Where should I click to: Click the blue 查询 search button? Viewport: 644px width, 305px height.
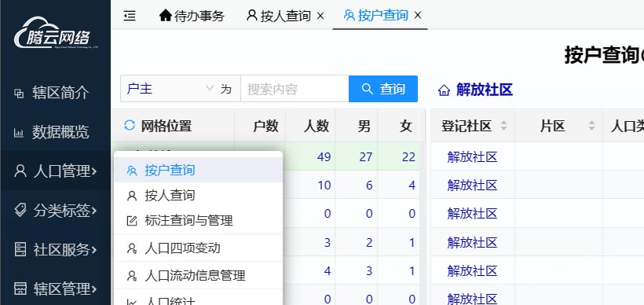[x=383, y=89]
